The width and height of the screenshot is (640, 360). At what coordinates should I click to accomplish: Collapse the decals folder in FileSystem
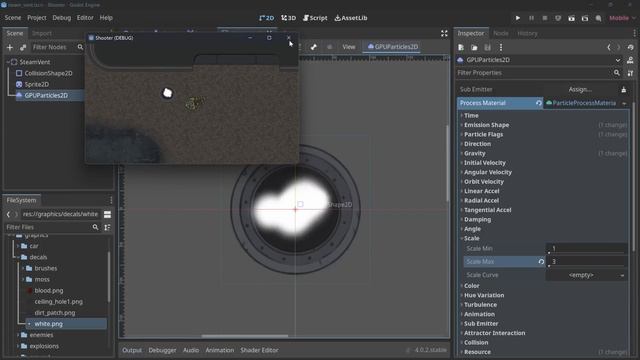pyautogui.click(x=18, y=258)
